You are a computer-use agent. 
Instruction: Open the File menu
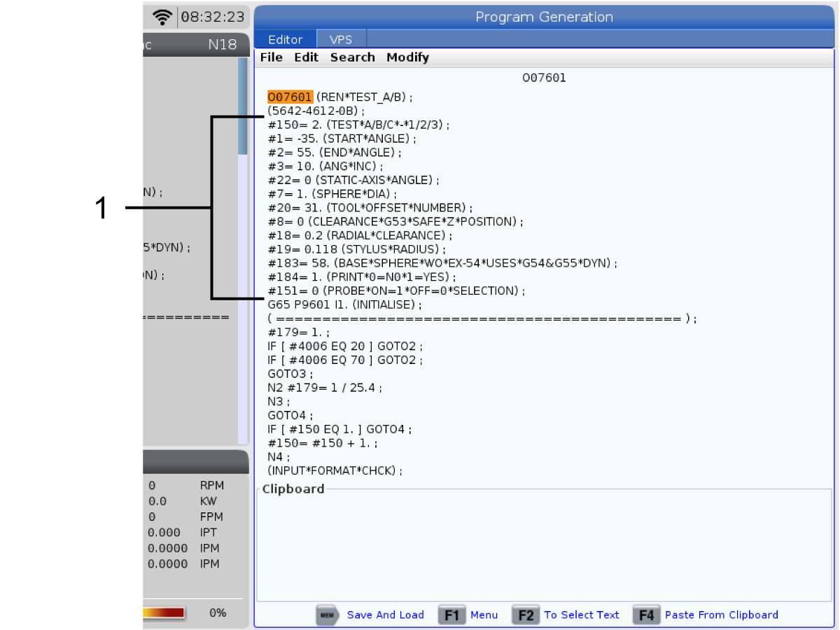(271, 57)
